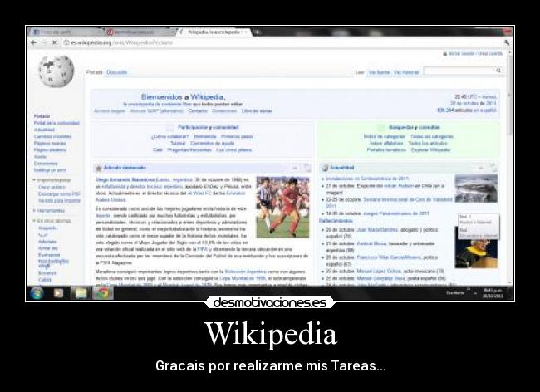Stop page loading with the X button
The width and height of the screenshot is (540, 392).
(54, 42)
